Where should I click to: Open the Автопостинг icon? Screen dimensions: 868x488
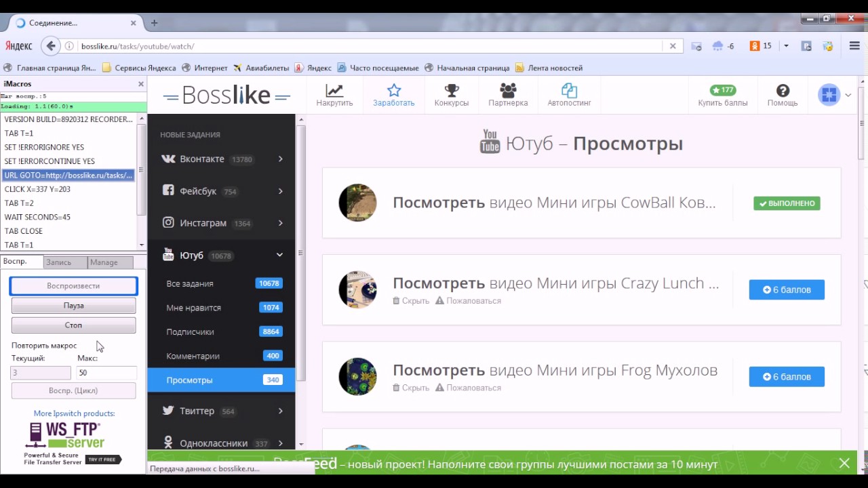(x=570, y=90)
